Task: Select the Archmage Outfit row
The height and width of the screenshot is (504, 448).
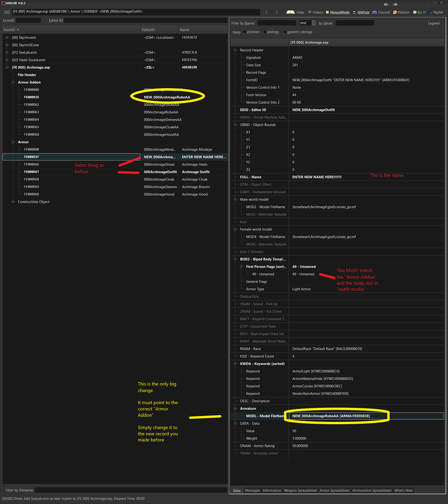Action: click(x=115, y=172)
